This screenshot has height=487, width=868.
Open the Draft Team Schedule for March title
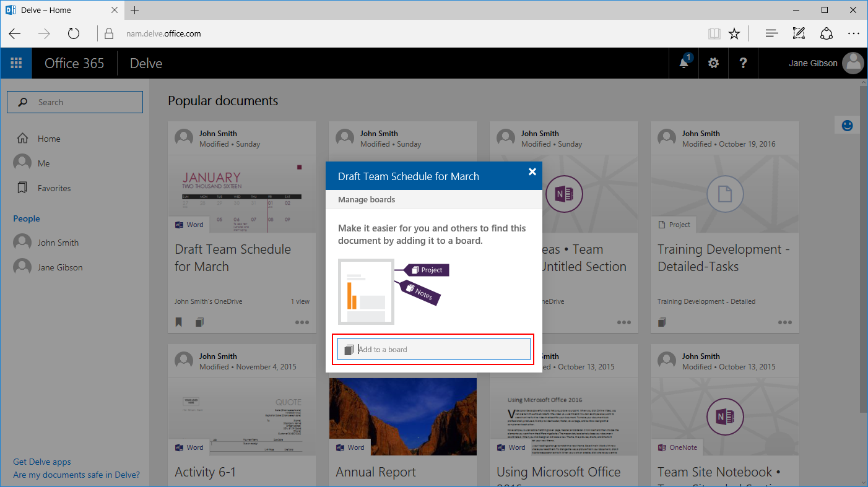(x=233, y=258)
